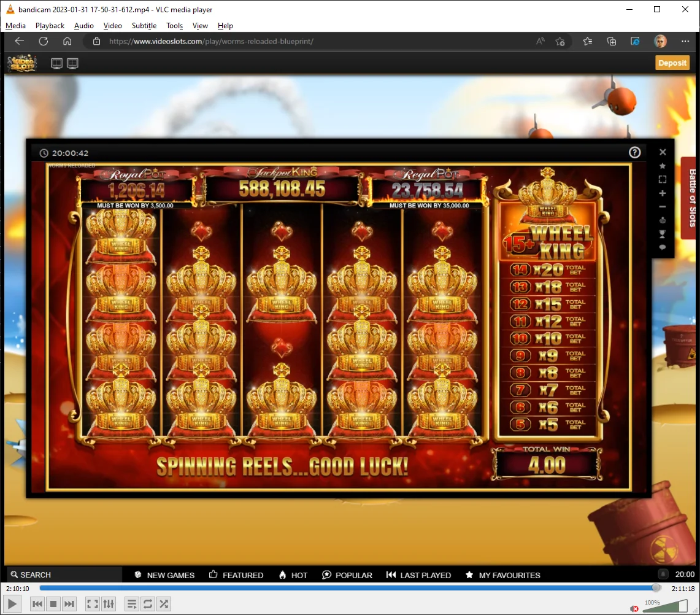The image size is (700, 615).
Task: Click the SEARCH field
Action: pos(65,575)
